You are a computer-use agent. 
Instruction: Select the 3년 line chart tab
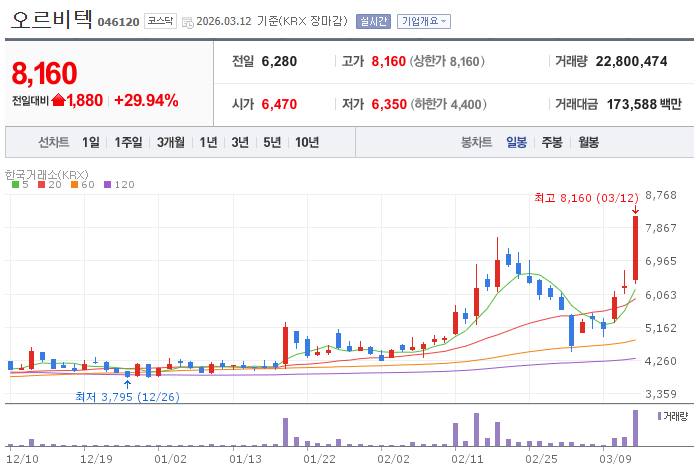click(x=240, y=142)
